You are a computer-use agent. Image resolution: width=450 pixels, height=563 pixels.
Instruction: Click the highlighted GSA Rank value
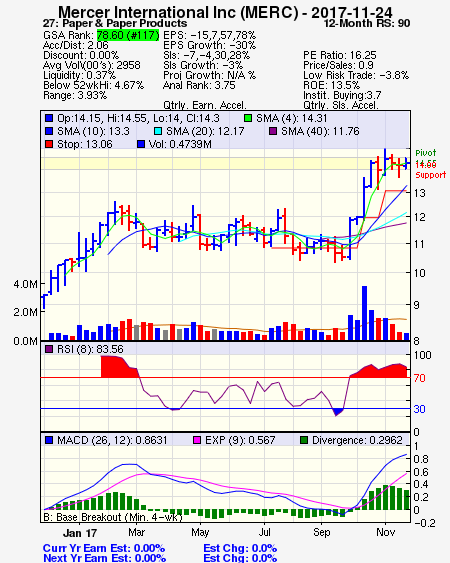[x=128, y=35]
